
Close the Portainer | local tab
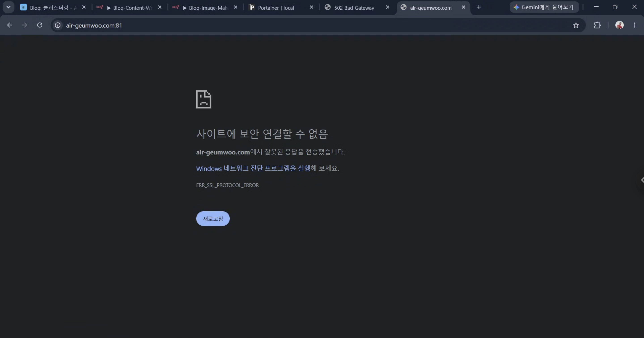pos(311,8)
